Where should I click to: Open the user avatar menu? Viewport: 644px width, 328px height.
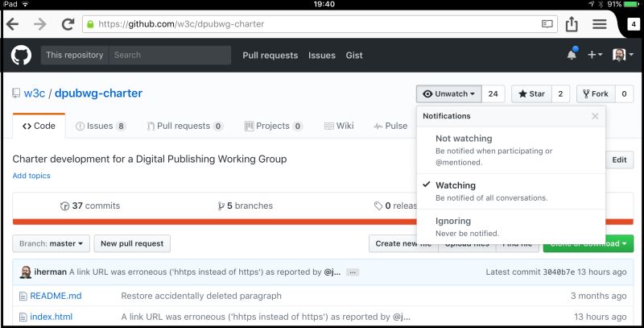pos(622,55)
